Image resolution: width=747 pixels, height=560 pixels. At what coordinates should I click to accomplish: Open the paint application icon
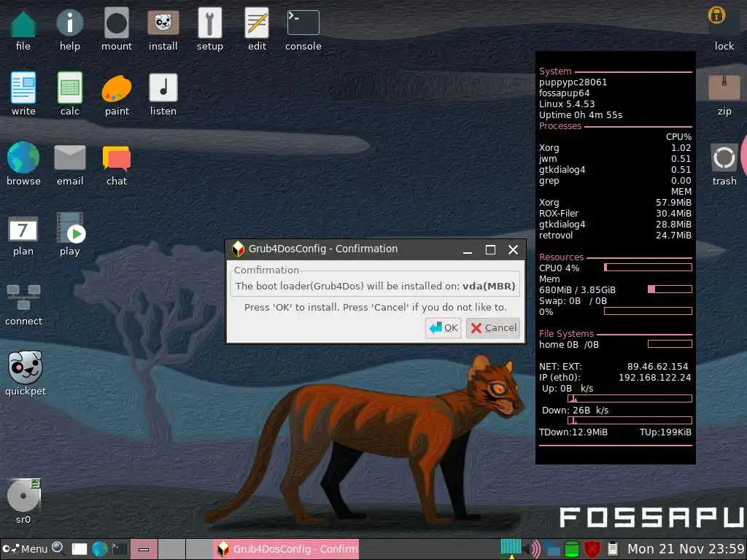[x=116, y=88]
